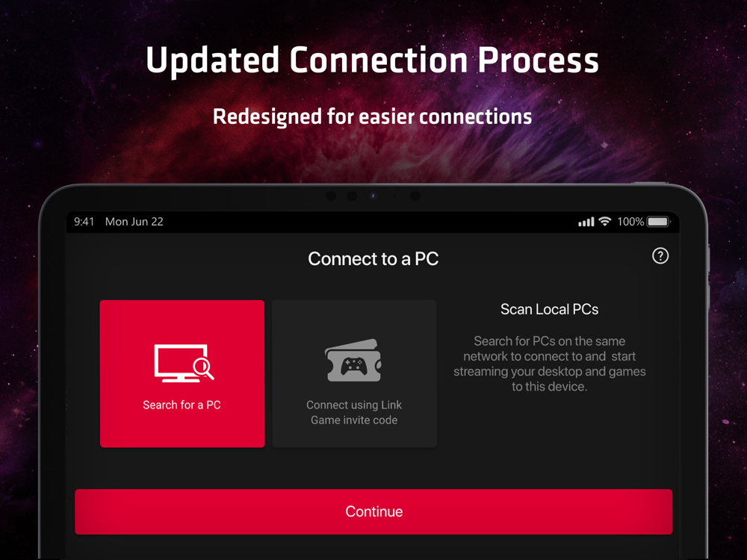Click the Redesigned for easier connections subtitle
The height and width of the screenshot is (560, 747).
(372, 116)
